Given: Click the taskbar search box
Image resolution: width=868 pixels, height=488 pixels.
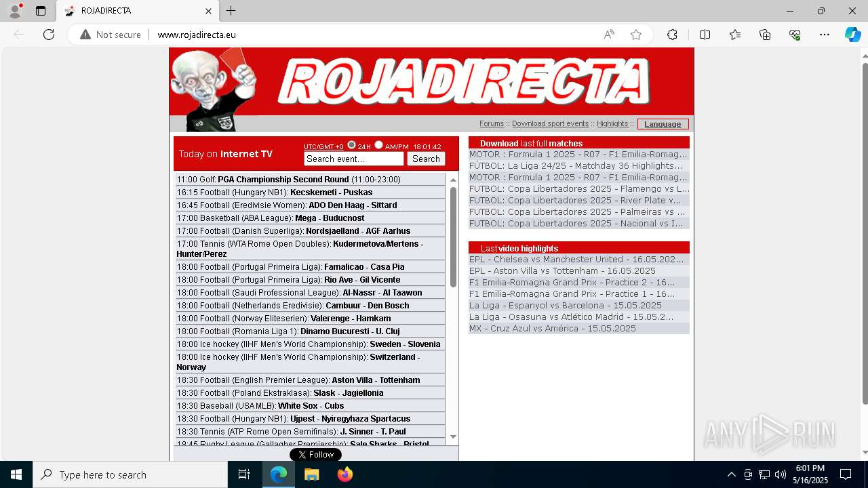Looking at the screenshot, I should (130, 474).
